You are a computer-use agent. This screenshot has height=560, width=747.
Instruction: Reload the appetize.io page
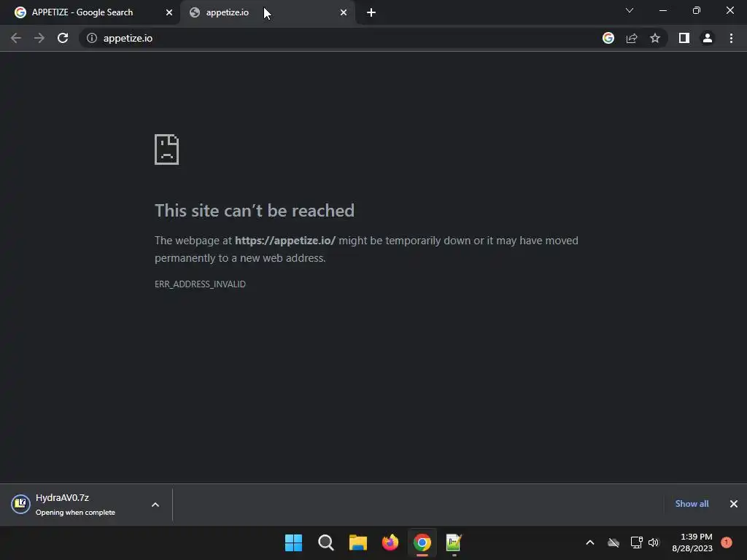63,38
